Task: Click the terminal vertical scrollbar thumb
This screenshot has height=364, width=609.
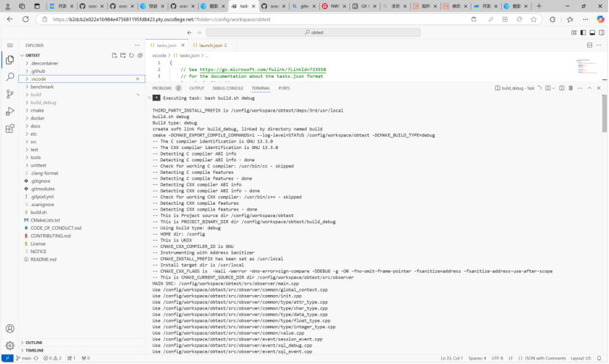Action: 605,114
